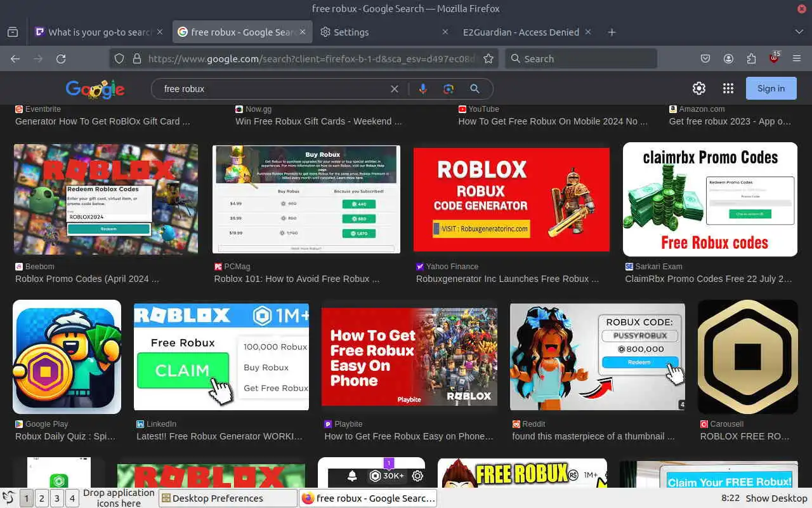Screen dimensions: 812x508
Task: Click the site padlock icon
Action: pos(136,58)
